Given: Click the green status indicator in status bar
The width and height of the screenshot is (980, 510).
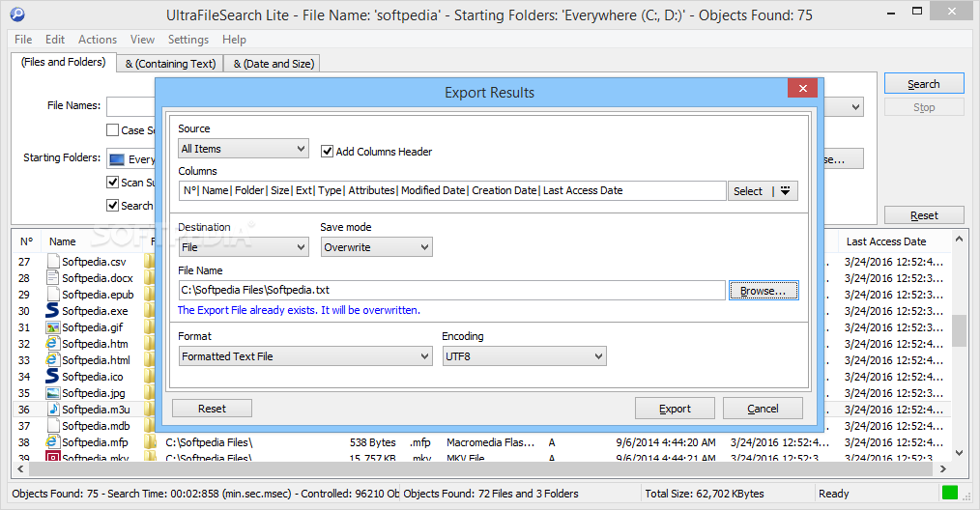Looking at the screenshot, I should click(x=950, y=493).
